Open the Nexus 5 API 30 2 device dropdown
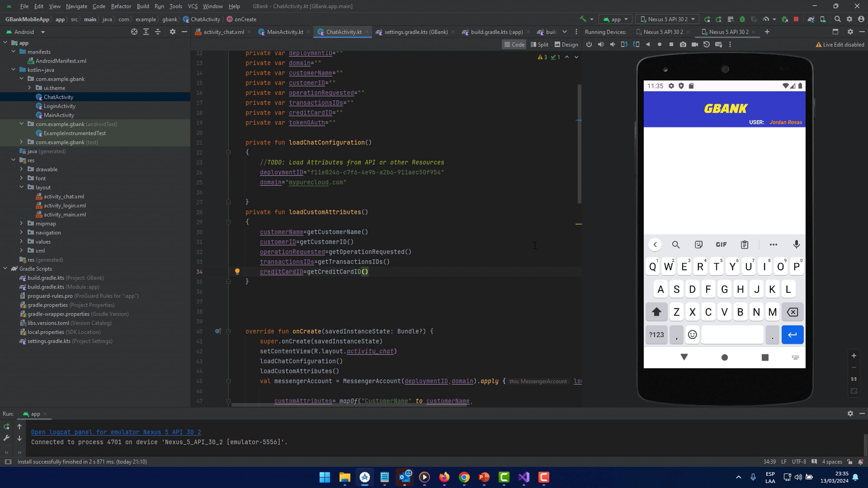Viewport: 868px width, 488px height. click(x=667, y=19)
